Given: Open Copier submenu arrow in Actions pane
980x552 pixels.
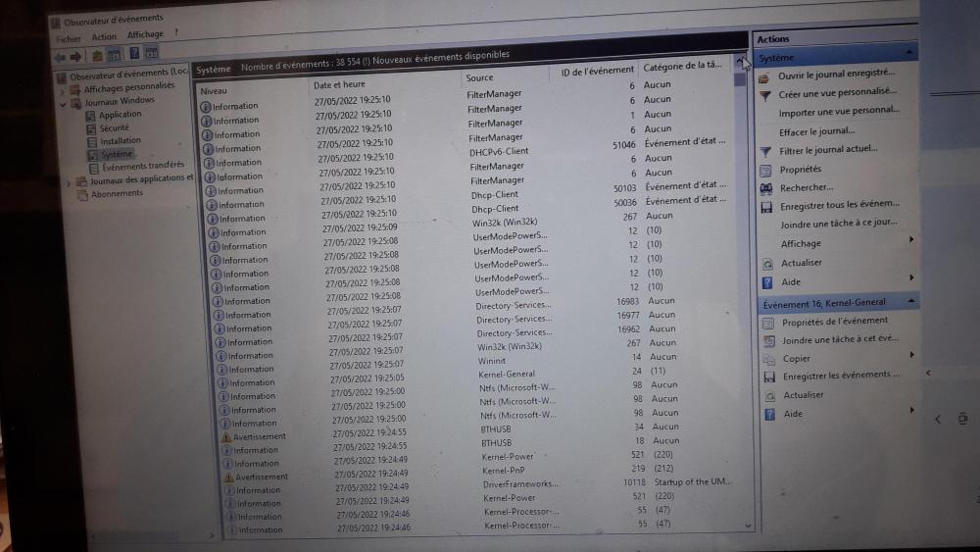Looking at the screenshot, I should pos(911,355).
